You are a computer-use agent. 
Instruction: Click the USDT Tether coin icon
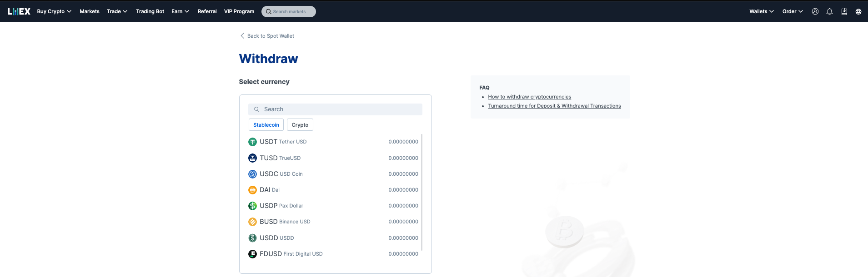[x=252, y=142]
